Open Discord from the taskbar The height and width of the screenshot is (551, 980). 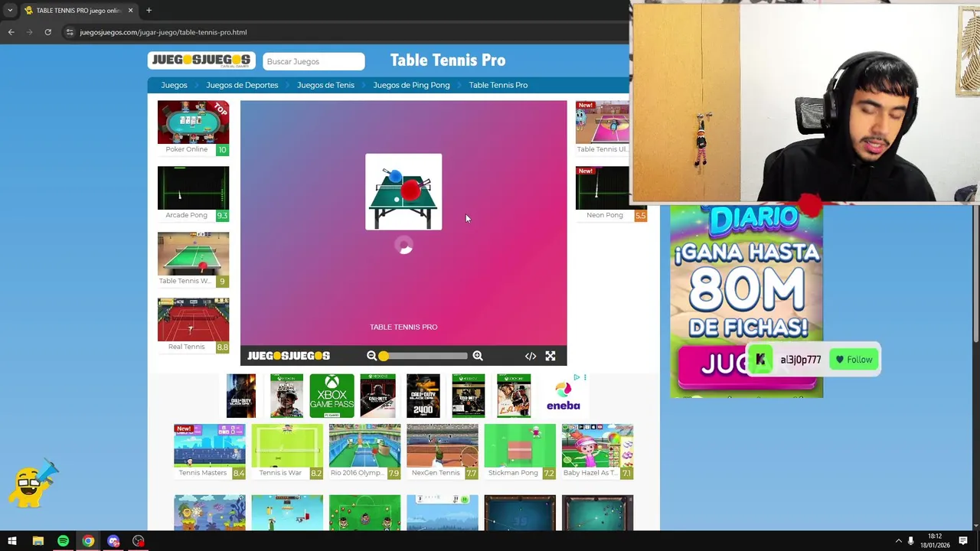[x=113, y=541]
